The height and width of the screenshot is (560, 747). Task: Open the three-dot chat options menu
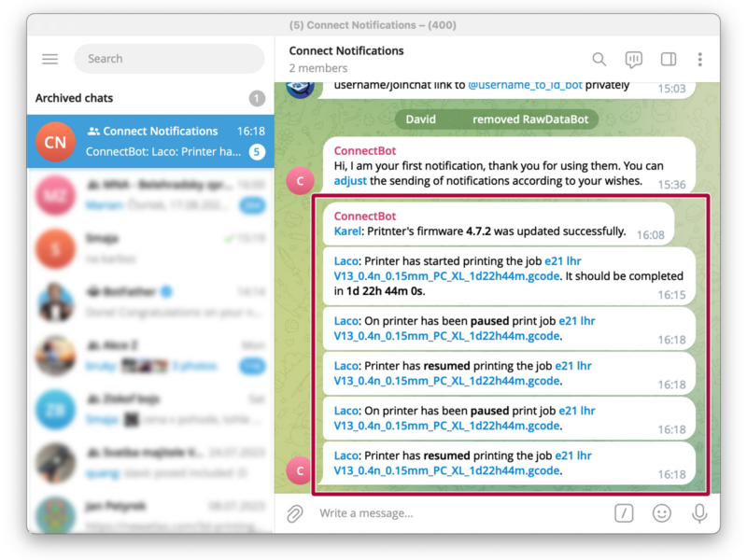699,59
